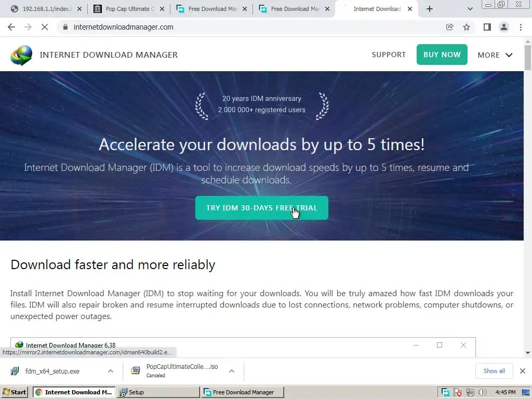Click the scrollbar down arrow
The width and height of the screenshot is (532, 399).
(x=528, y=353)
